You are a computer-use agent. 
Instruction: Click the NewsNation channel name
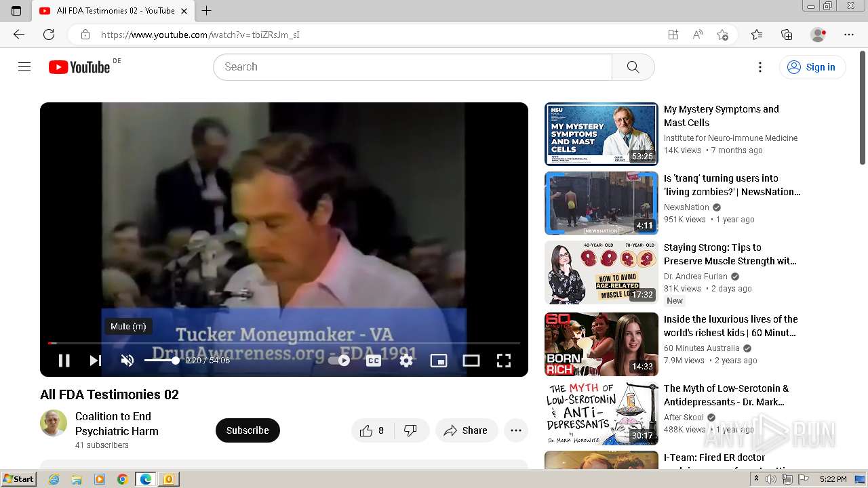point(686,207)
